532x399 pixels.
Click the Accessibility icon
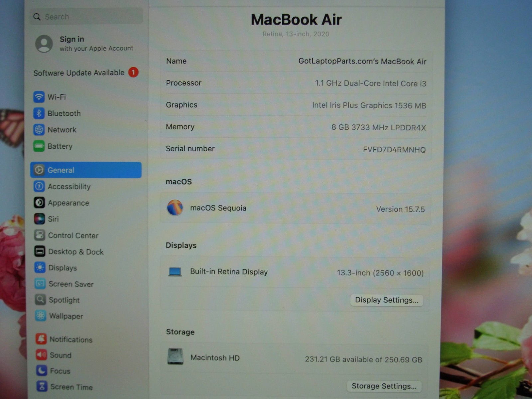click(x=39, y=186)
